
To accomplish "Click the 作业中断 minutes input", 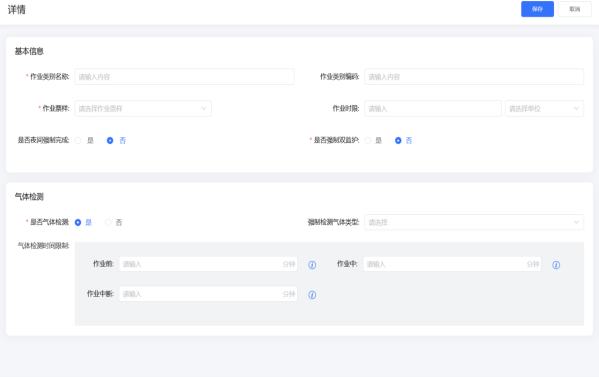I will [x=208, y=294].
